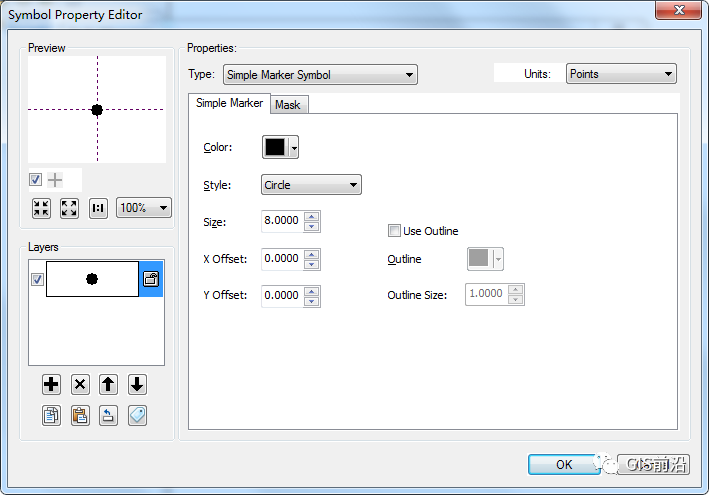This screenshot has height=495, width=709.
Task: Enable the Use Outline checkbox
Action: [x=394, y=231]
